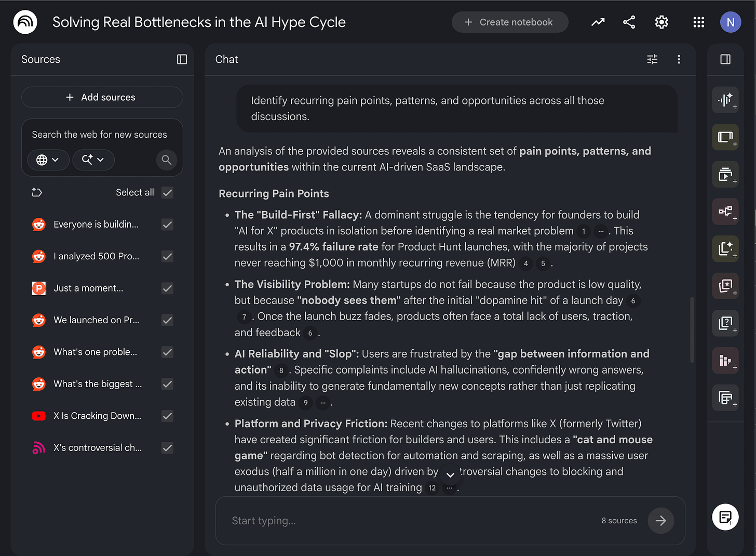
Task: Create a Video Overview from the Studio sidebar
Action: coord(725,174)
